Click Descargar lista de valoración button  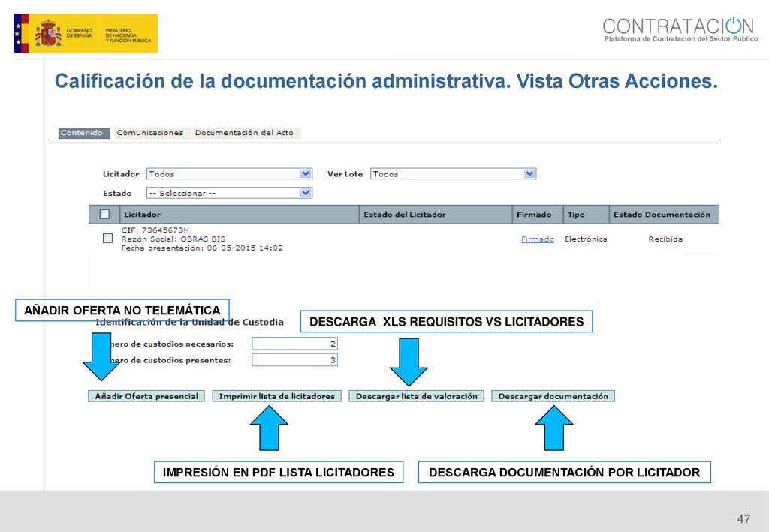[x=416, y=396]
